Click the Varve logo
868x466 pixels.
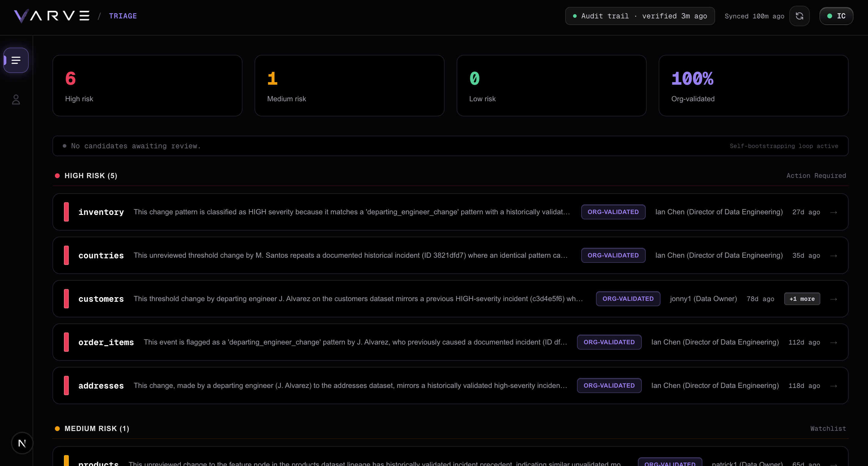click(52, 16)
